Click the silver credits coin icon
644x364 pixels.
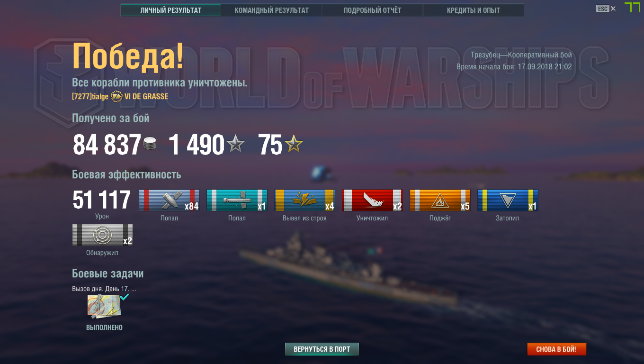pos(150,145)
